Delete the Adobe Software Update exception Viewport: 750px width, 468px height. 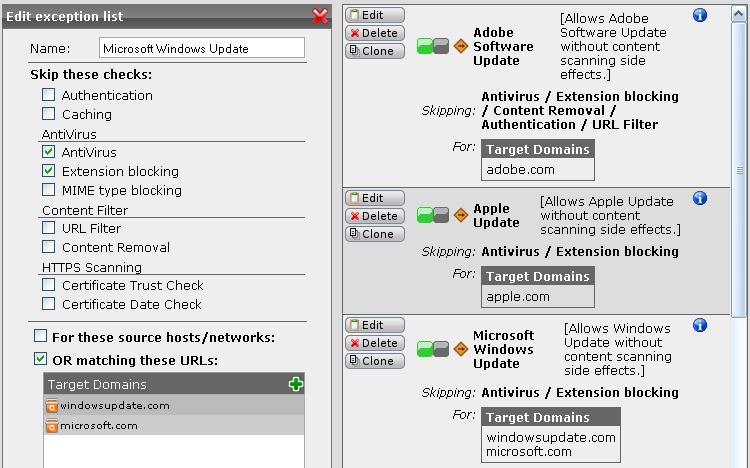point(375,33)
